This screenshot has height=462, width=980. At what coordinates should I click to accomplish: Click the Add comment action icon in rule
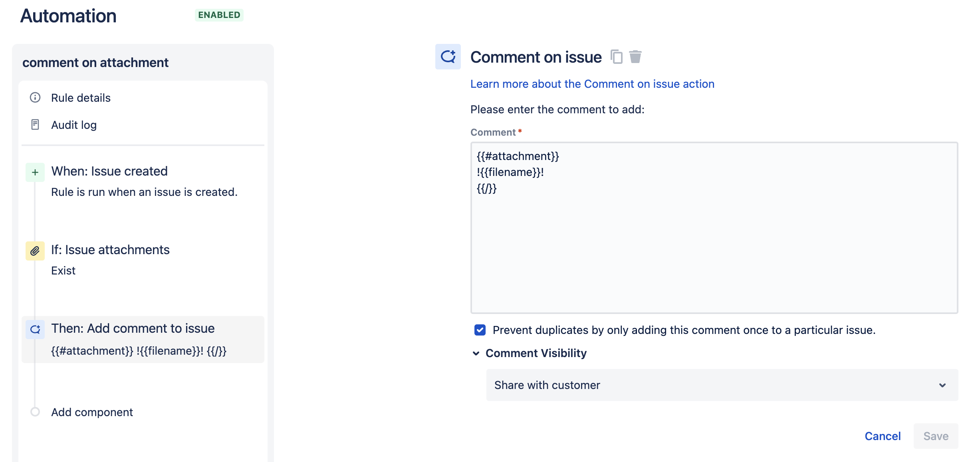35,330
